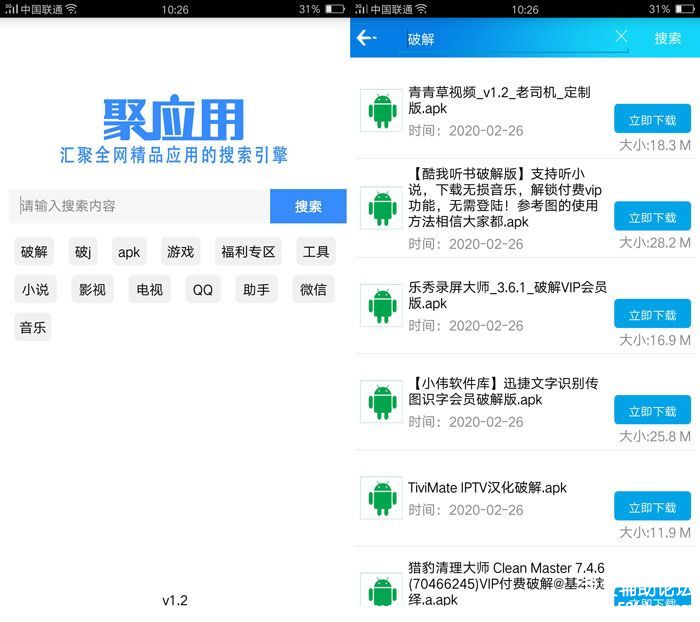The width and height of the screenshot is (700, 622).
Task: Download TiviMate IPTV汉化破解 with 立即下载
Action: 652,506
